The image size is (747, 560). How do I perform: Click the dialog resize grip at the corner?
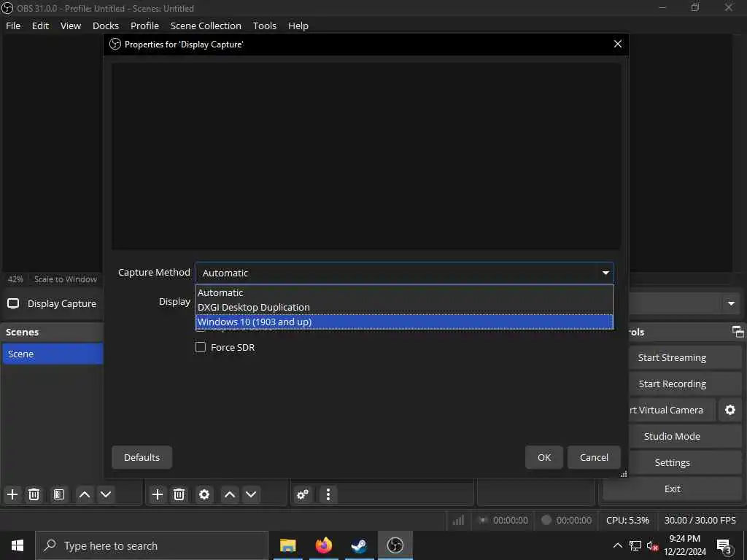click(x=624, y=474)
